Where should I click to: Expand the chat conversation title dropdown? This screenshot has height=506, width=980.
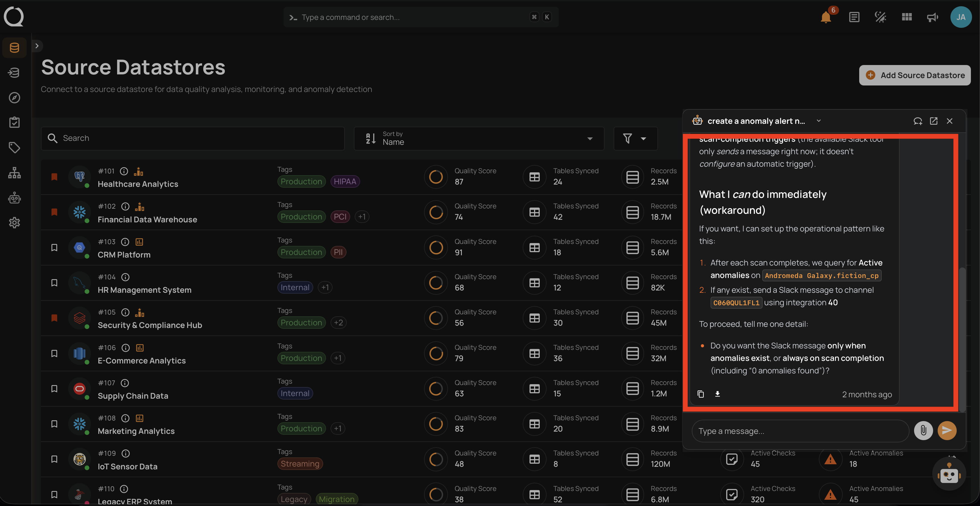click(x=819, y=121)
